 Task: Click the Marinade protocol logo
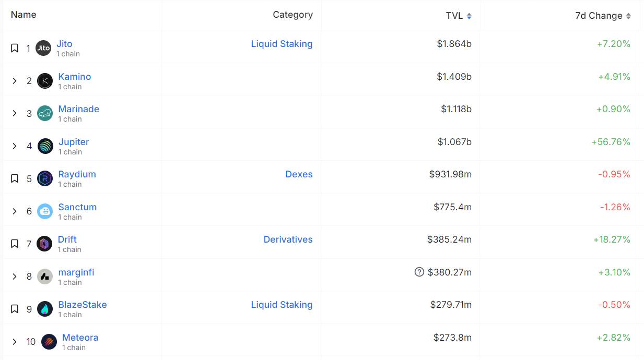tap(45, 113)
